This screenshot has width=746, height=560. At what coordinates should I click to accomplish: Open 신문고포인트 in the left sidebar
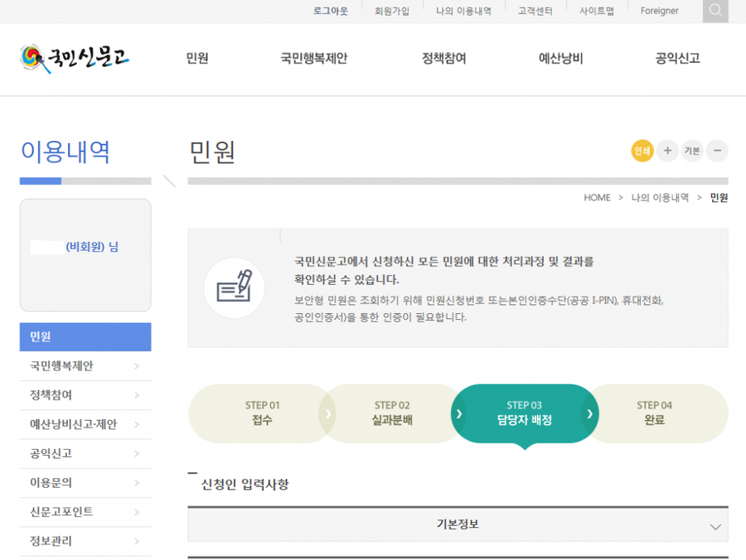(x=61, y=512)
